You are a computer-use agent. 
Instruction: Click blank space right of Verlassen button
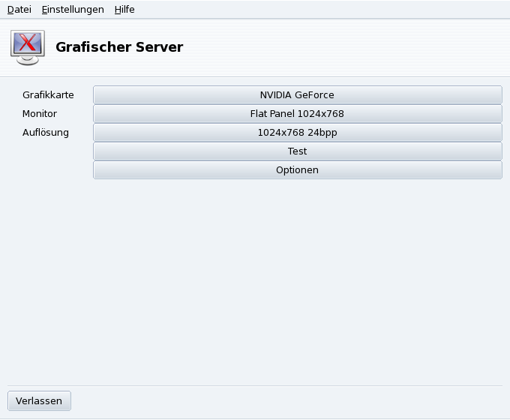pyautogui.click(x=285, y=400)
